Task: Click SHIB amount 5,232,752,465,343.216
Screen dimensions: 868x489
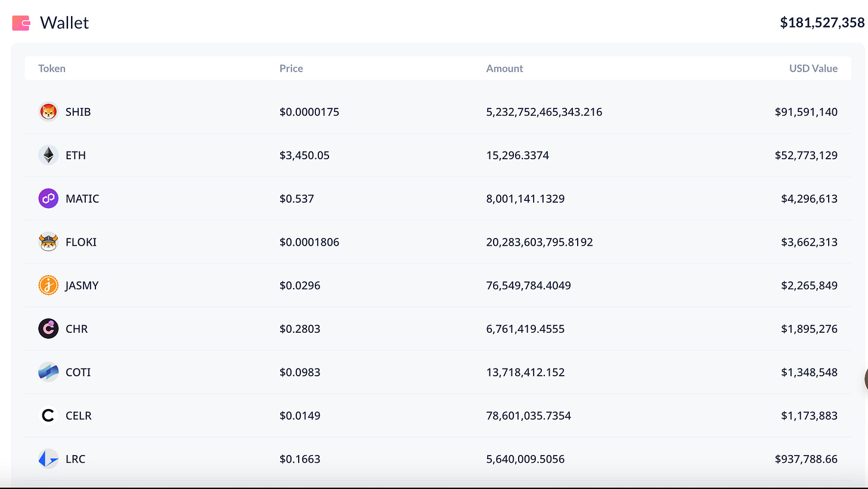Action: tap(544, 112)
